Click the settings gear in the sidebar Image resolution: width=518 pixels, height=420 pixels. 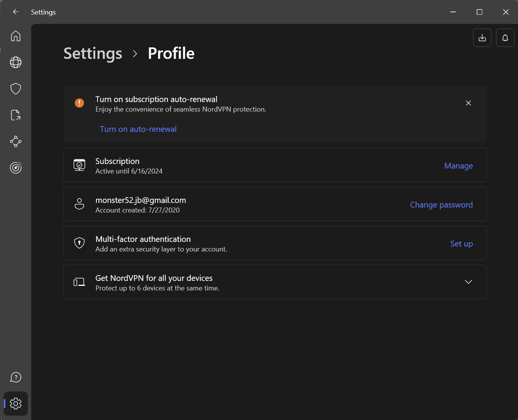(16, 403)
